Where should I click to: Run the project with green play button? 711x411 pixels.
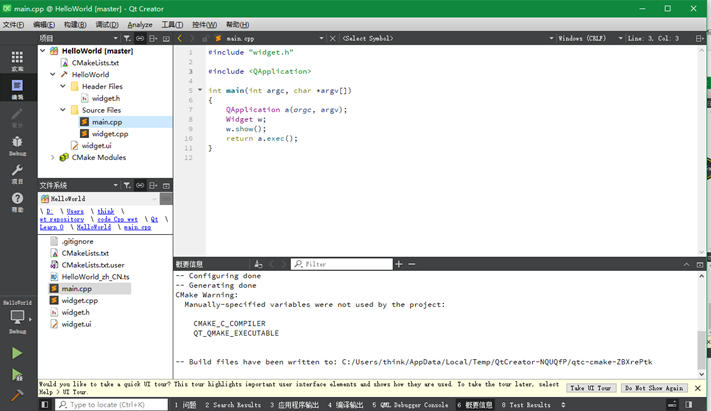click(x=17, y=353)
